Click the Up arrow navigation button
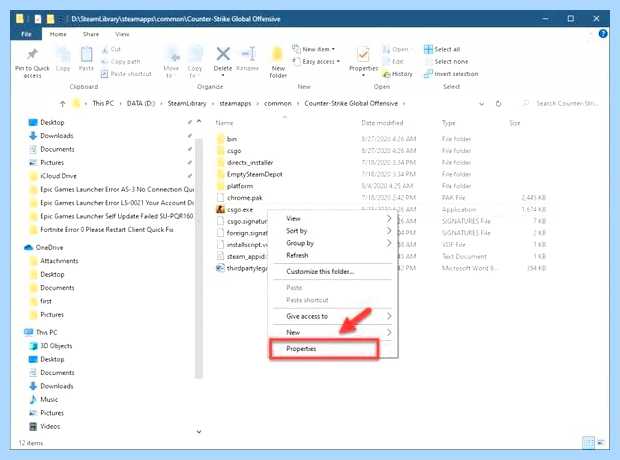The width and height of the screenshot is (620, 460). point(62,104)
